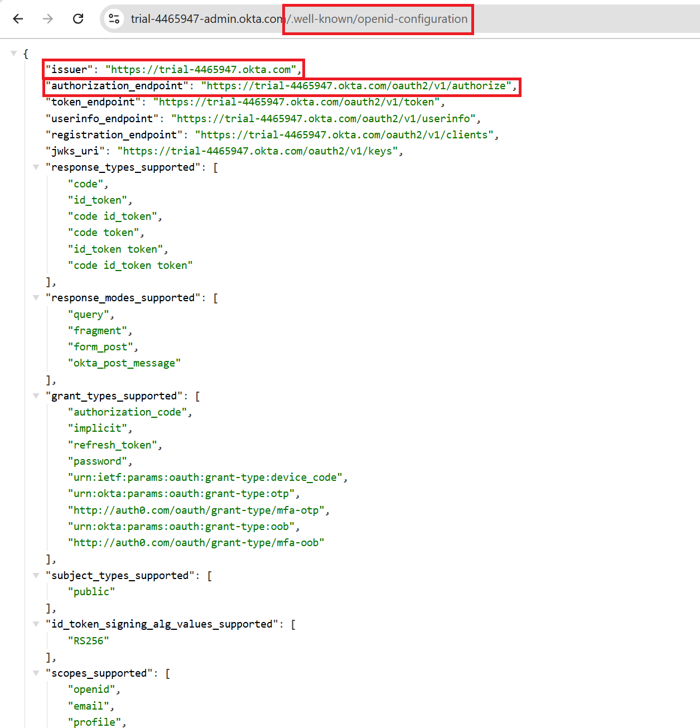The height and width of the screenshot is (728, 700).
Task: Collapse the grant_types_supported array
Action: 36,396
